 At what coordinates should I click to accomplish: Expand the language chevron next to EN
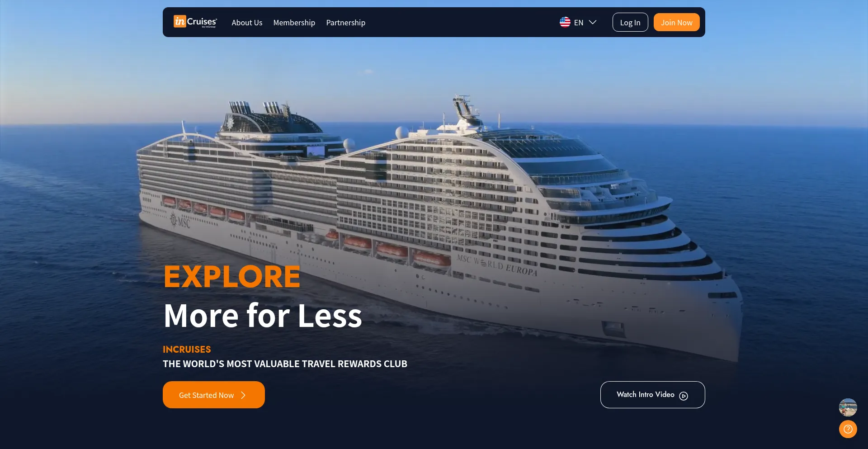(x=593, y=22)
